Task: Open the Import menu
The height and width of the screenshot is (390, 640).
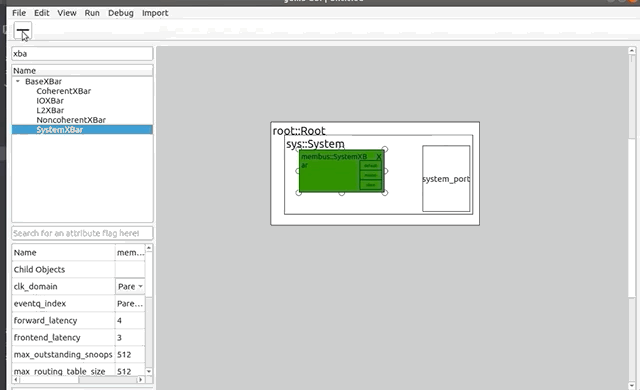Action: [155, 13]
